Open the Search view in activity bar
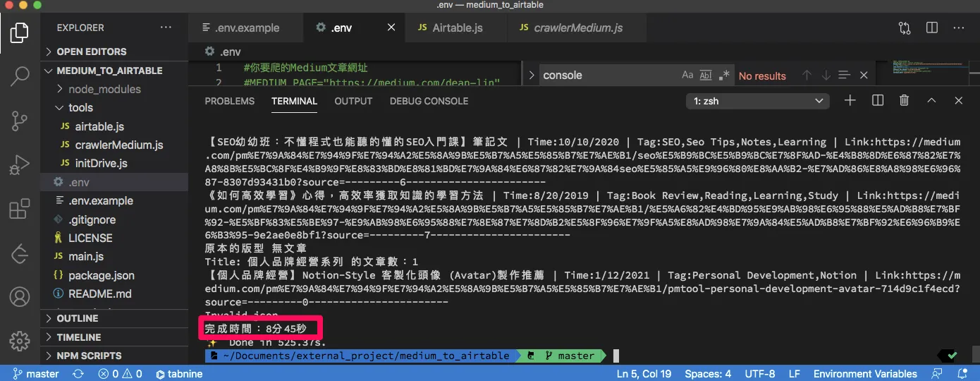The image size is (980, 381). [x=20, y=77]
